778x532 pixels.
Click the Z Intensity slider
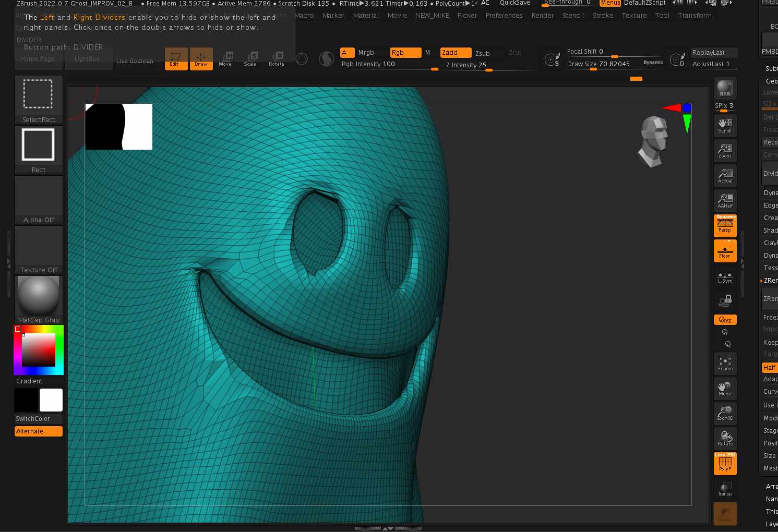pyautogui.click(x=490, y=65)
